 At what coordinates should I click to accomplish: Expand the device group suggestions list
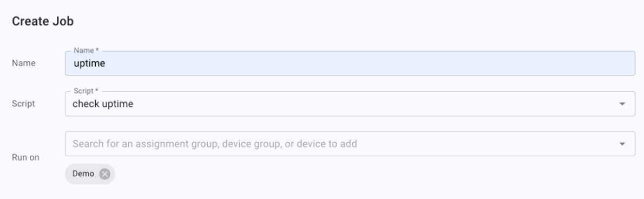click(x=622, y=144)
